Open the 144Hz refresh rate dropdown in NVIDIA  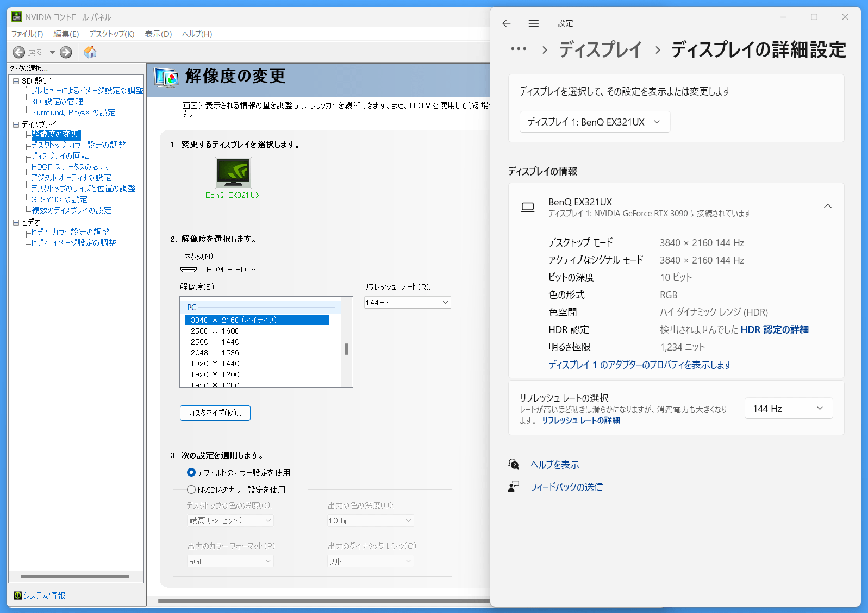407,303
